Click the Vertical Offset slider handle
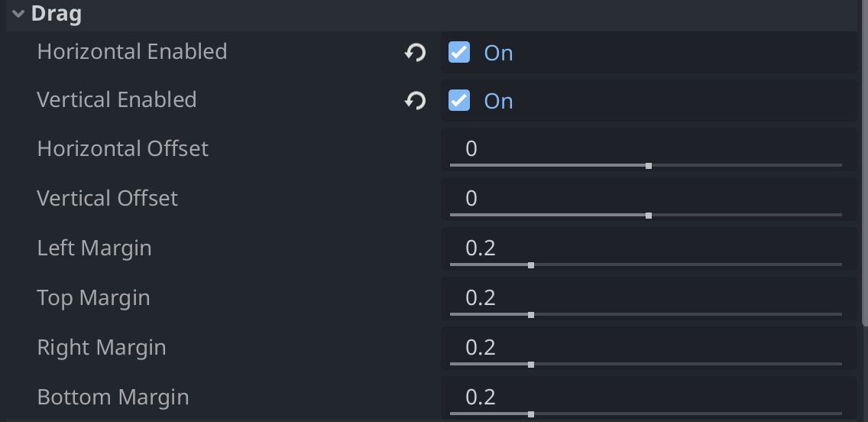Viewport: 868px width, 422px height. 648,216
